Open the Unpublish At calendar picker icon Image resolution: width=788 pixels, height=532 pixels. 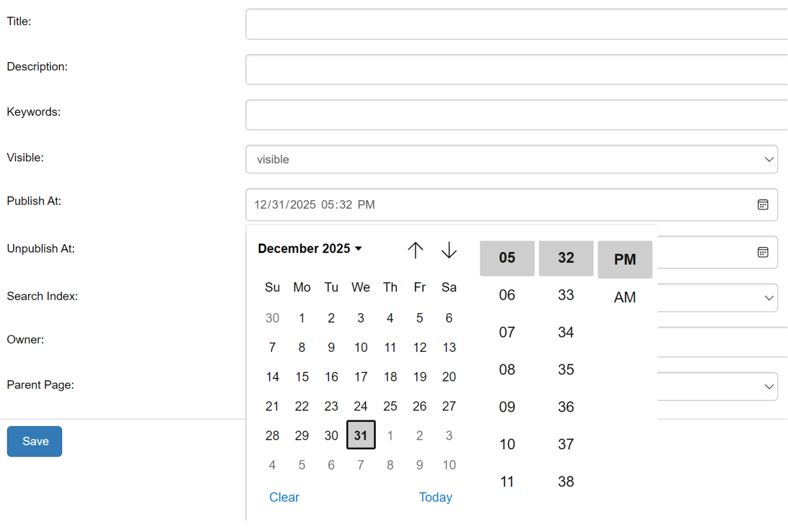(762, 252)
